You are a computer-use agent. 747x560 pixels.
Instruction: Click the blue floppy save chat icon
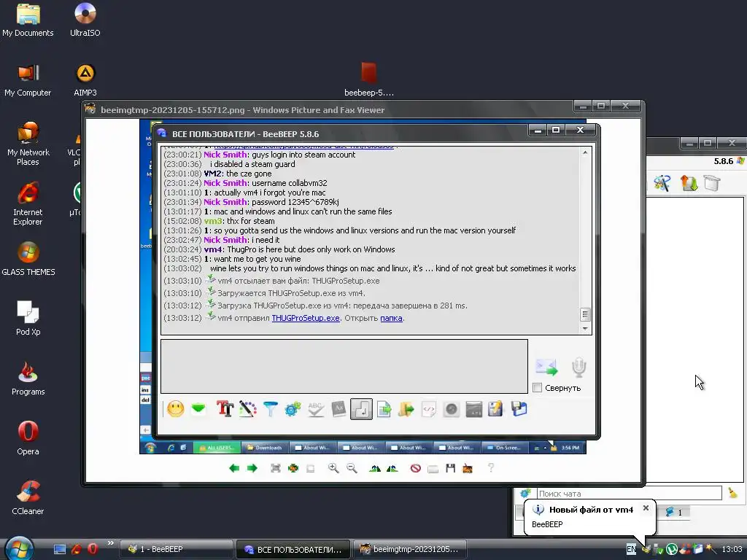click(x=519, y=408)
